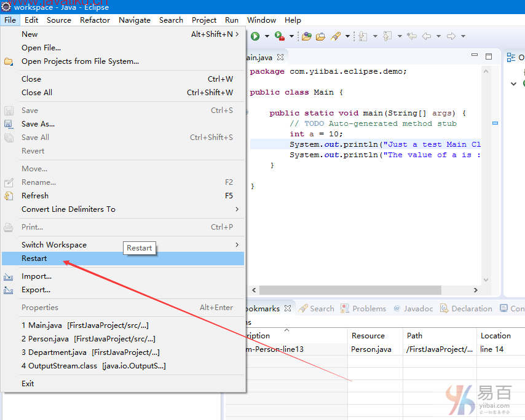Click the Open Type toolbar icon
This screenshot has width=525, height=420.
coord(306,36)
